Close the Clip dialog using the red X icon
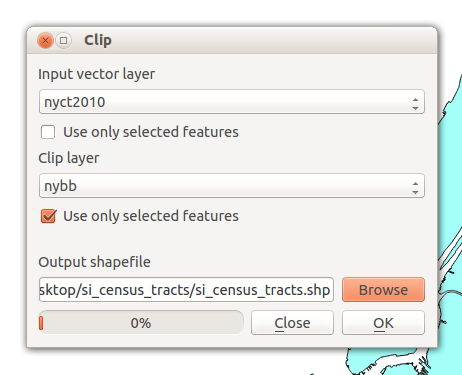Screen dimensions: 462x375 coord(45,41)
